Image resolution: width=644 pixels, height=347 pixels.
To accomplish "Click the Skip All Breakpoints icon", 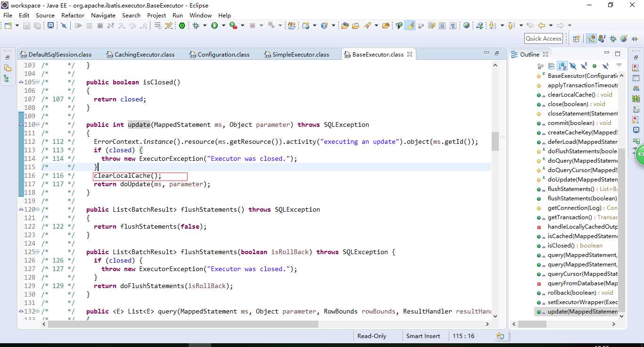I will pyautogui.click(x=64, y=25).
